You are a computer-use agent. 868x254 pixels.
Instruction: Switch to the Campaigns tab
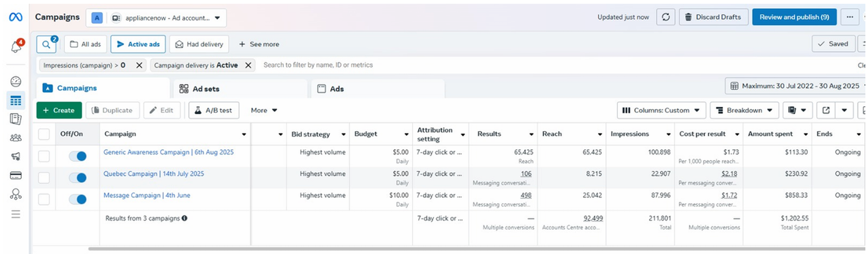(x=103, y=88)
